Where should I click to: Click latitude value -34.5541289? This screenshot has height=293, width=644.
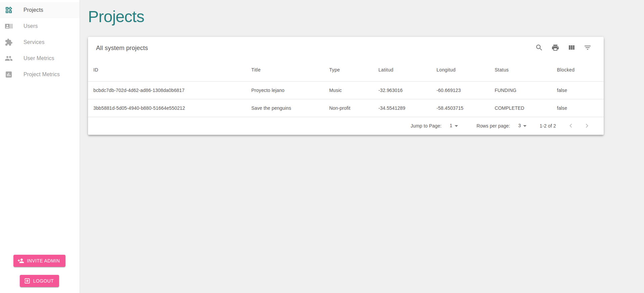(392, 108)
